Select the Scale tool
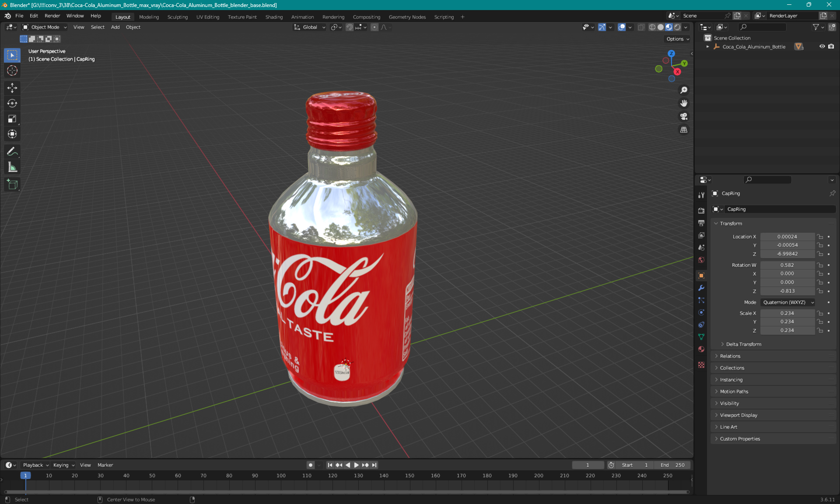 [12, 119]
